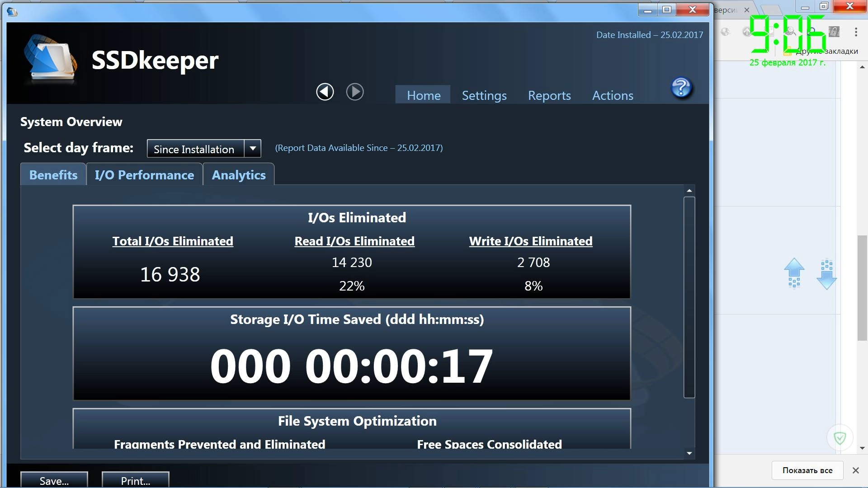This screenshot has width=868, height=488.
Task: Click the 'Fragments Prevented and Eliminated' label
Action: pos(219,444)
